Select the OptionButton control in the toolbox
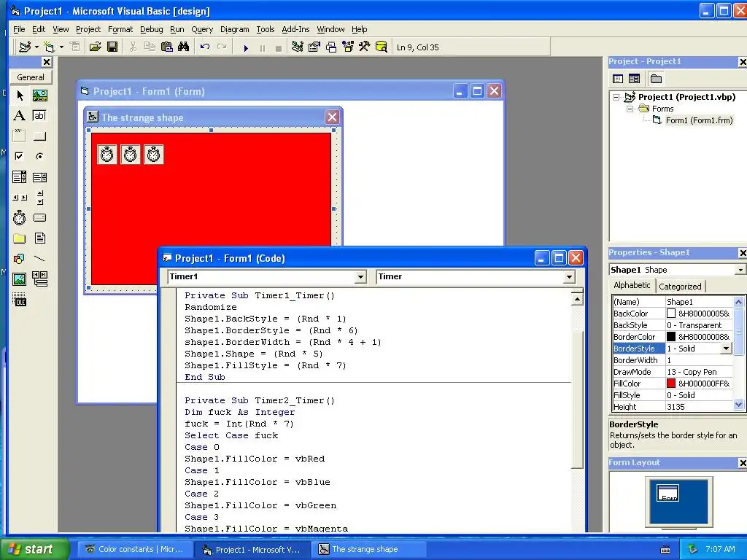 click(40, 156)
